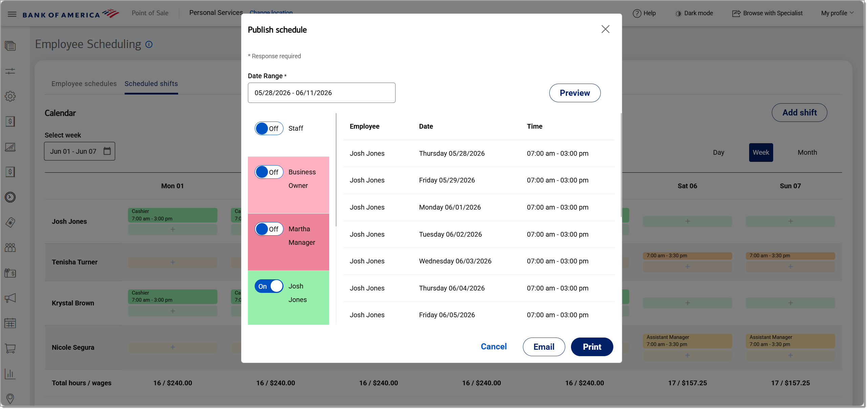868x410 pixels.
Task: Add shift for Josh Jones on Saturday
Action: point(687,221)
